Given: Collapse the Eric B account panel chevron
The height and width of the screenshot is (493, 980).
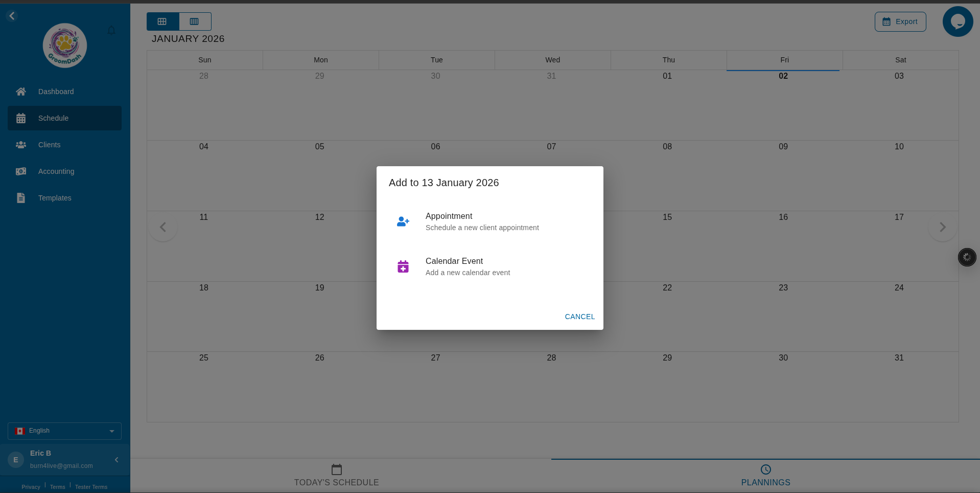Looking at the screenshot, I should pos(116,460).
